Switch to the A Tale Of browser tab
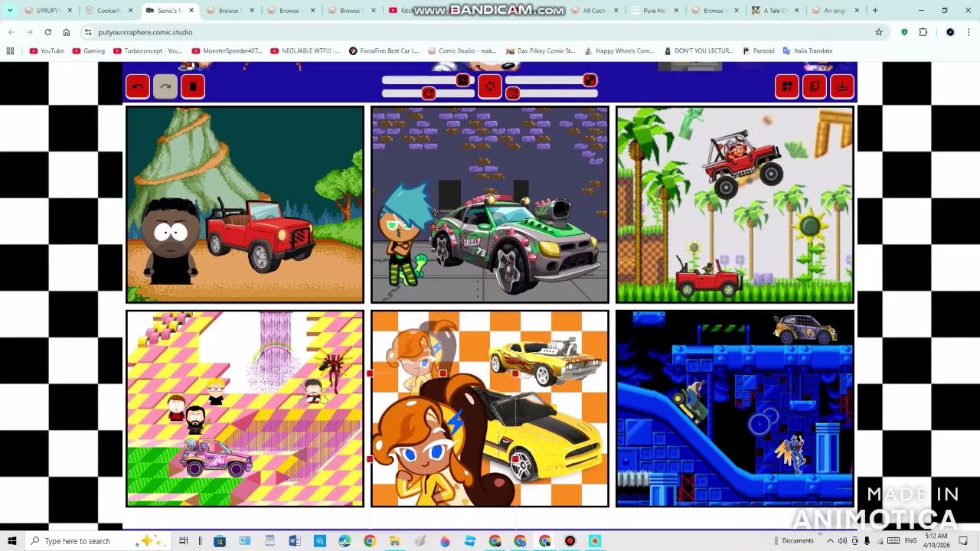This screenshot has width=980, height=551. [775, 11]
